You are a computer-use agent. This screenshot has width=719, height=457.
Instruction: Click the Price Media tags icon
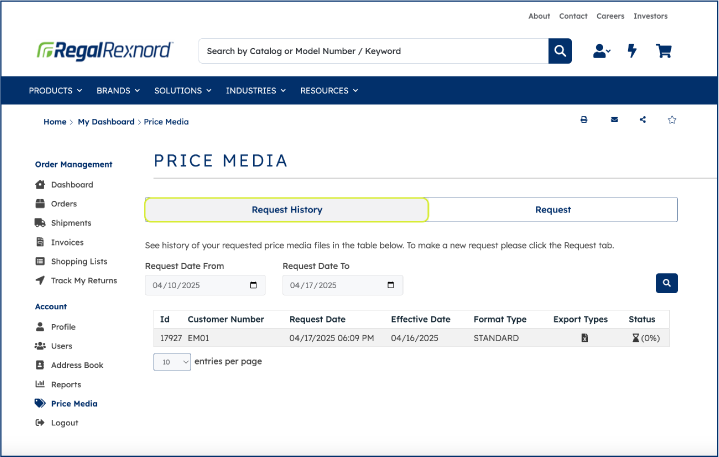click(x=40, y=403)
